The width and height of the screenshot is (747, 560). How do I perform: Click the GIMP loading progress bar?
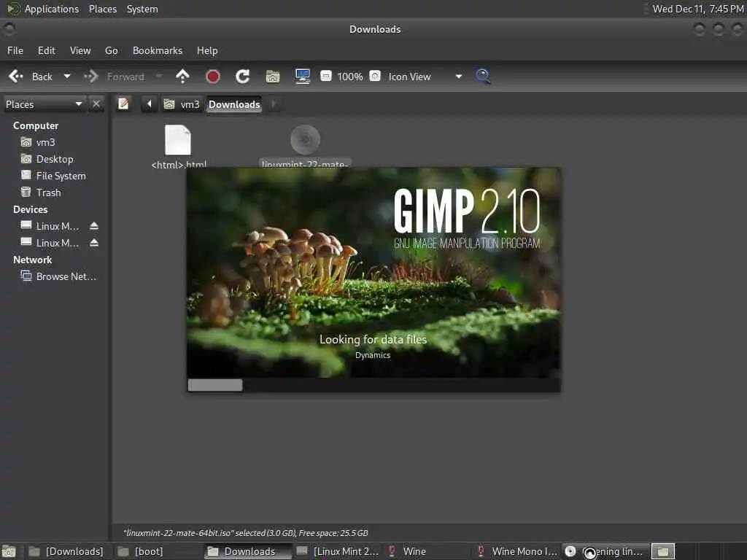click(373, 385)
